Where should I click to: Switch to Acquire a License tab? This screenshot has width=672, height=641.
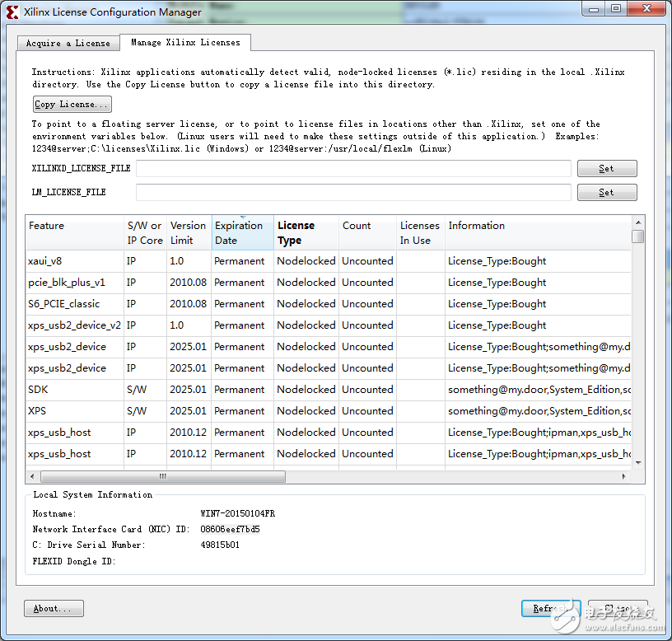(x=68, y=43)
